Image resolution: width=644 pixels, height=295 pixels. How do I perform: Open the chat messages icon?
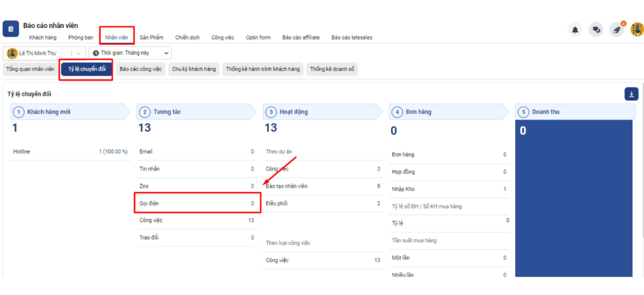(x=596, y=30)
